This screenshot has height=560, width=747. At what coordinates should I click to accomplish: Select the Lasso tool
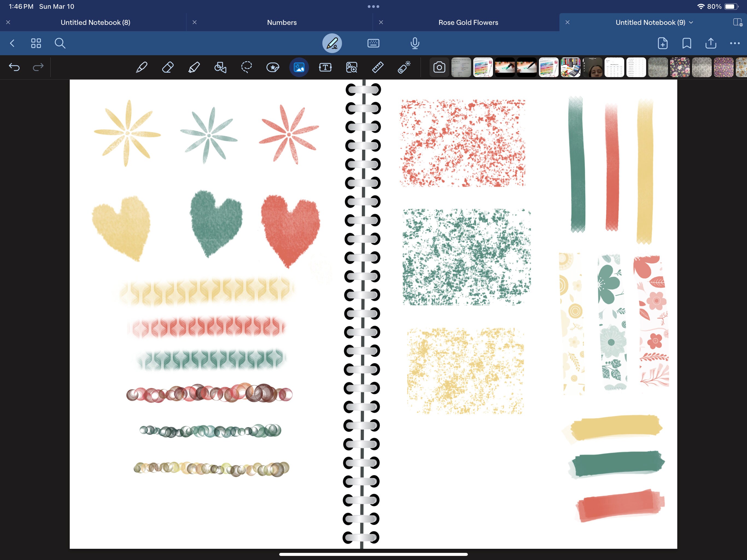point(247,67)
